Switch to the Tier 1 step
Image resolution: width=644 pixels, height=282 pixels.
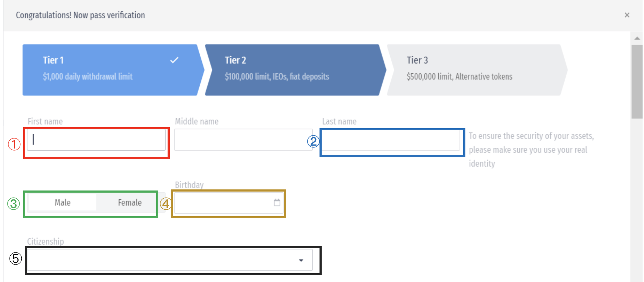pyautogui.click(x=107, y=70)
